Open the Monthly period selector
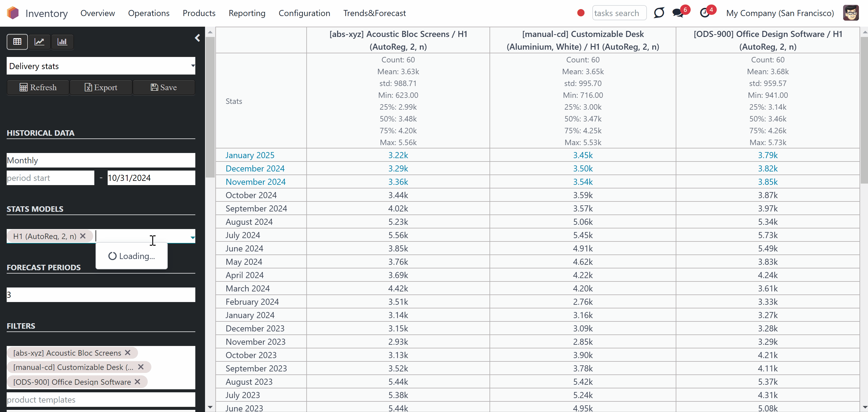The image size is (868, 412). (x=101, y=160)
